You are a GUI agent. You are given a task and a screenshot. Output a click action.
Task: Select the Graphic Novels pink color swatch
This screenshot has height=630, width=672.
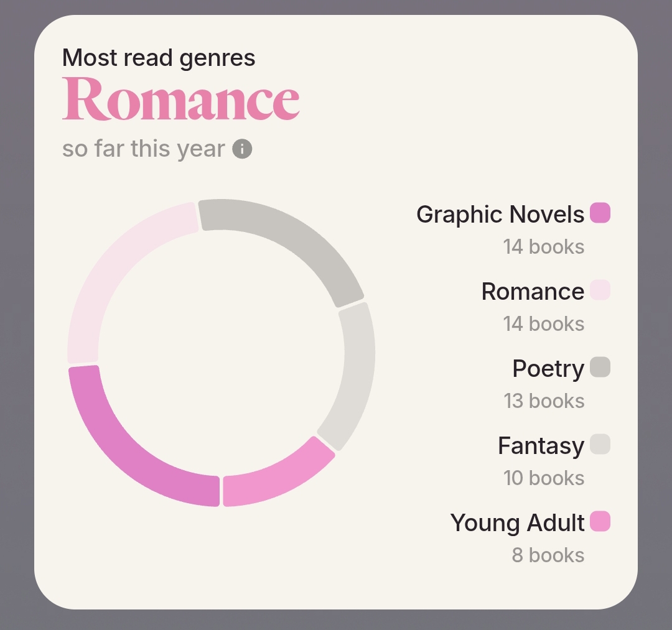pos(600,213)
